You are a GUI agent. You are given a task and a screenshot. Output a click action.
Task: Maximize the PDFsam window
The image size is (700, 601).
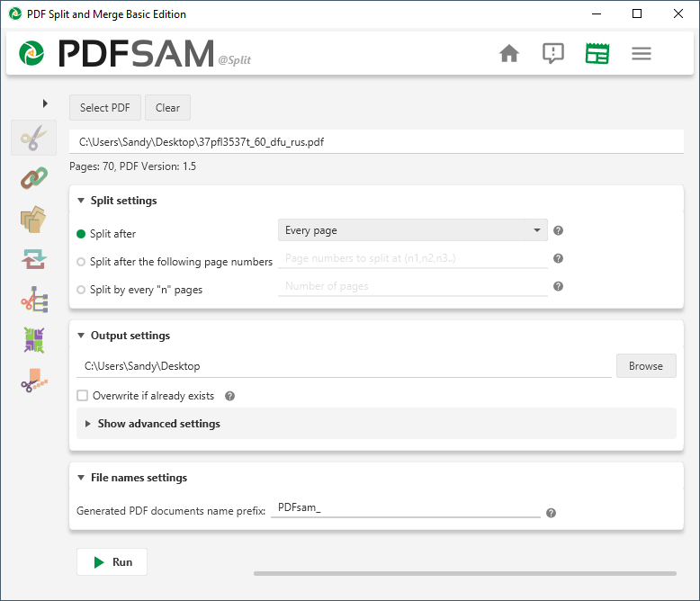637,13
